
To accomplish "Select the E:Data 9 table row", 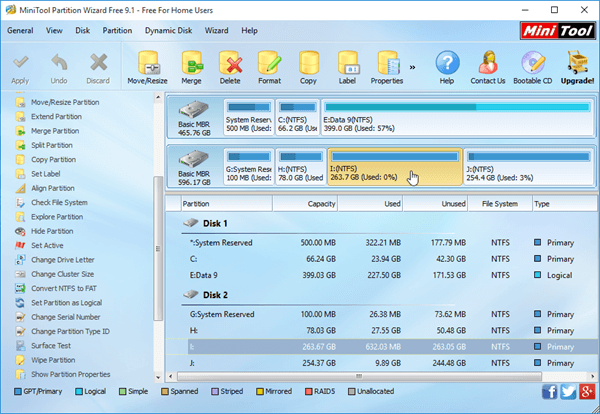I will [x=381, y=275].
